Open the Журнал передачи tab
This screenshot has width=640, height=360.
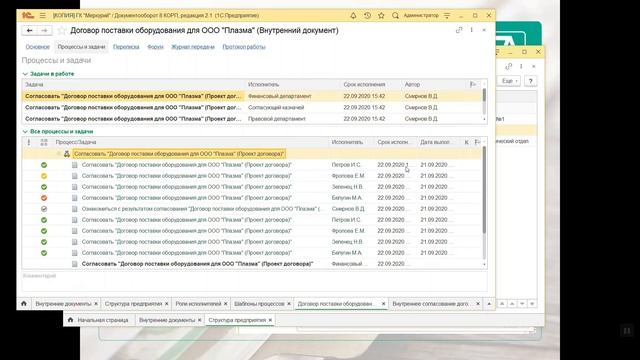pos(193,47)
